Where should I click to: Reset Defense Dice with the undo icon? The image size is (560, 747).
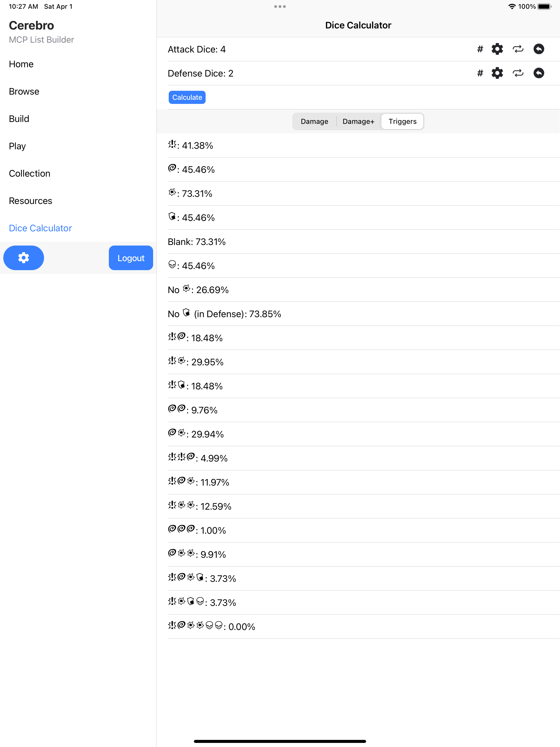click(539, 73)
